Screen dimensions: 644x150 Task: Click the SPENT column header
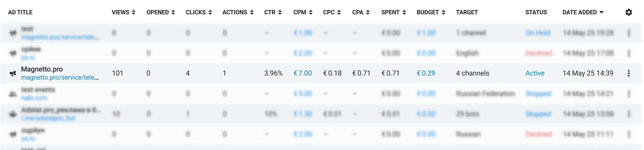[390, 12]
